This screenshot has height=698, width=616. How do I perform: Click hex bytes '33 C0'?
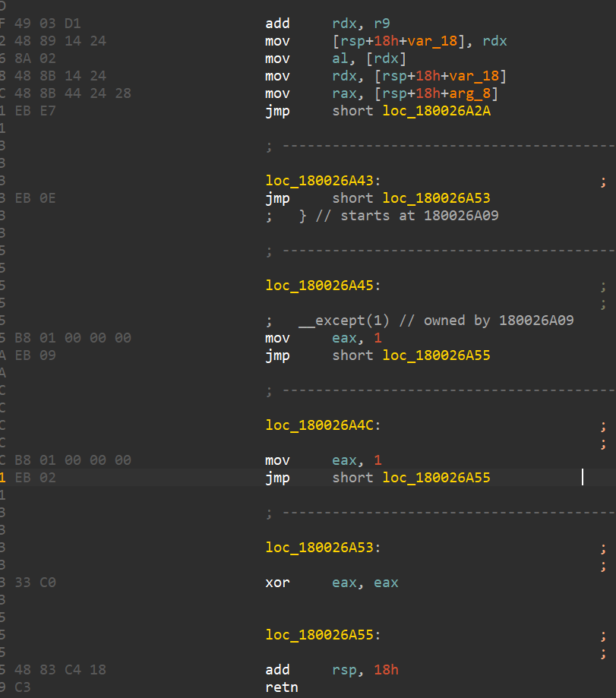click(35, 583)
